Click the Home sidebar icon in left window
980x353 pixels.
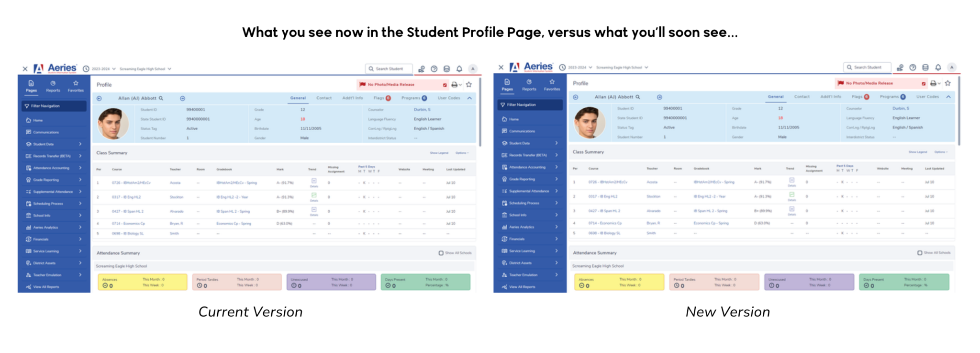click(29, 120)
